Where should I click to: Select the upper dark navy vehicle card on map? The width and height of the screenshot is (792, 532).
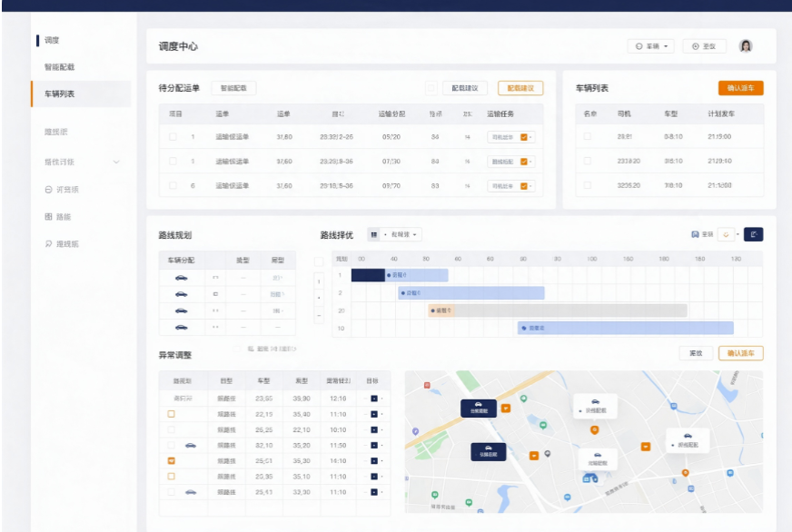(x=479, y=408)
